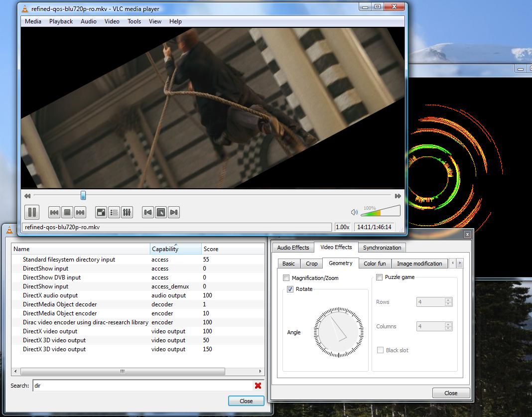Image resolution: width=532 pixels, height=417 pixels.
Task: Decrease the puzzle Columns value
Action: 447,328
